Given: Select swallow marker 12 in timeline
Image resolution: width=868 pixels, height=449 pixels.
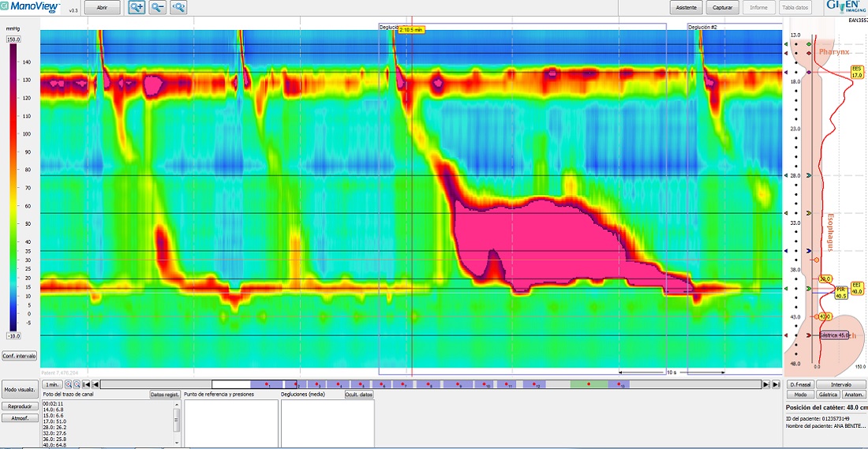Looking at the screenshot, I should coord(534,384).
